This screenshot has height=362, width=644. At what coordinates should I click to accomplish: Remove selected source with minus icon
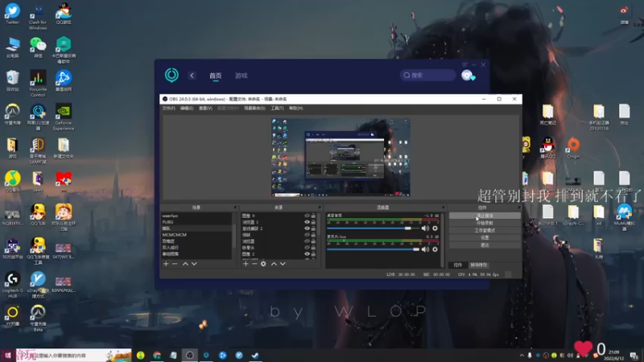pos(254,264)
